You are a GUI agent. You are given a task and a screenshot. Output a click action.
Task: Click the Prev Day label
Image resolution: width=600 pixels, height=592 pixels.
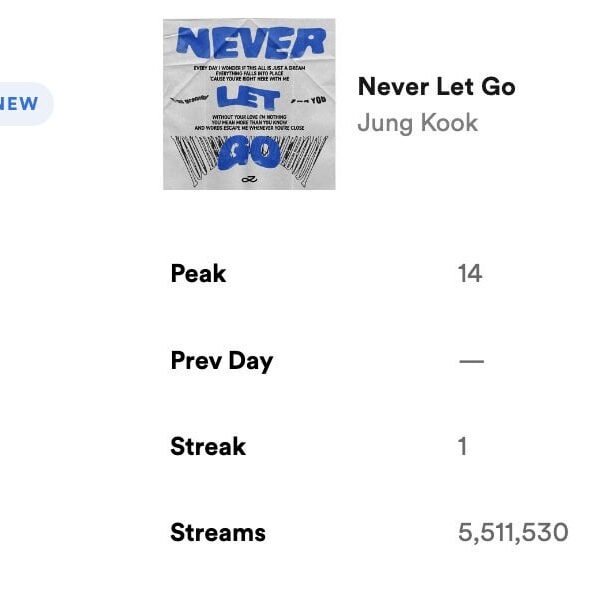coord(221,360)
